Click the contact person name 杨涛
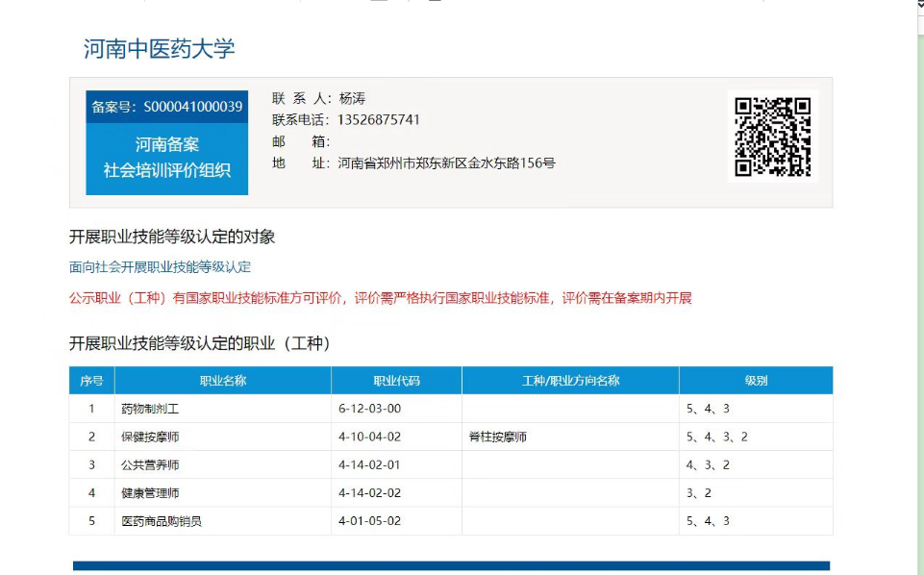 352,98
